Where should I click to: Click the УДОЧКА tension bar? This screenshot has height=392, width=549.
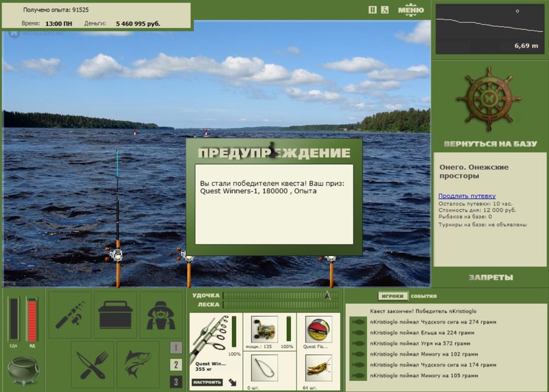pos(281,296)
